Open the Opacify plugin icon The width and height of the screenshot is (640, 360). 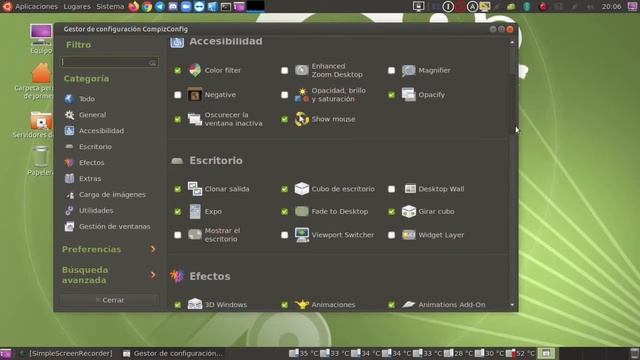[409, 95]
